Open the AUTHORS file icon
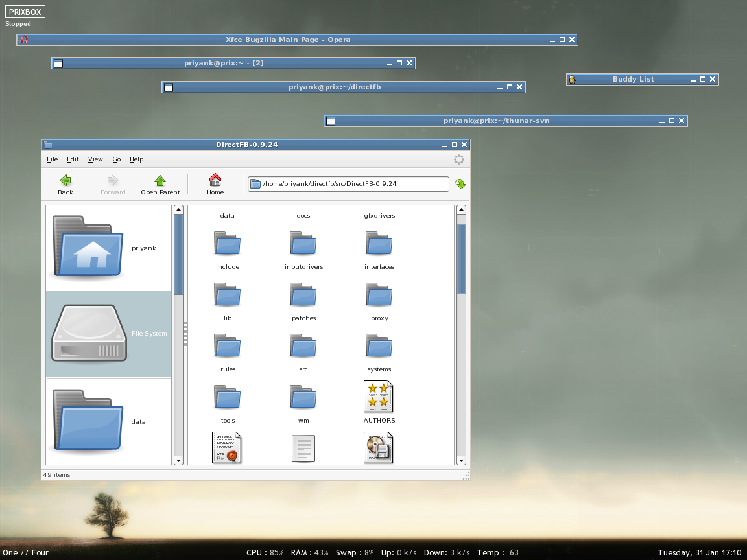Image resolution: width=747 pixels, height=560 pixels. [x=379, y=397]
